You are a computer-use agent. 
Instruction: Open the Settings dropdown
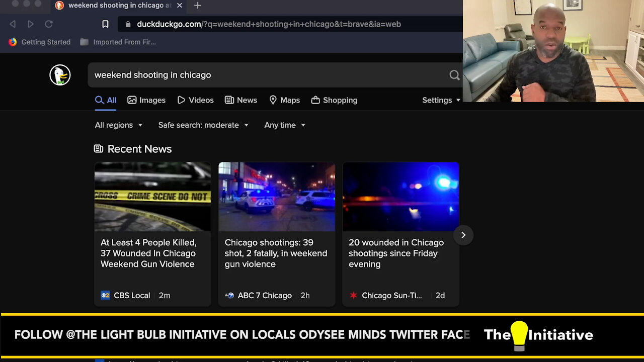(x=441, y=100)
